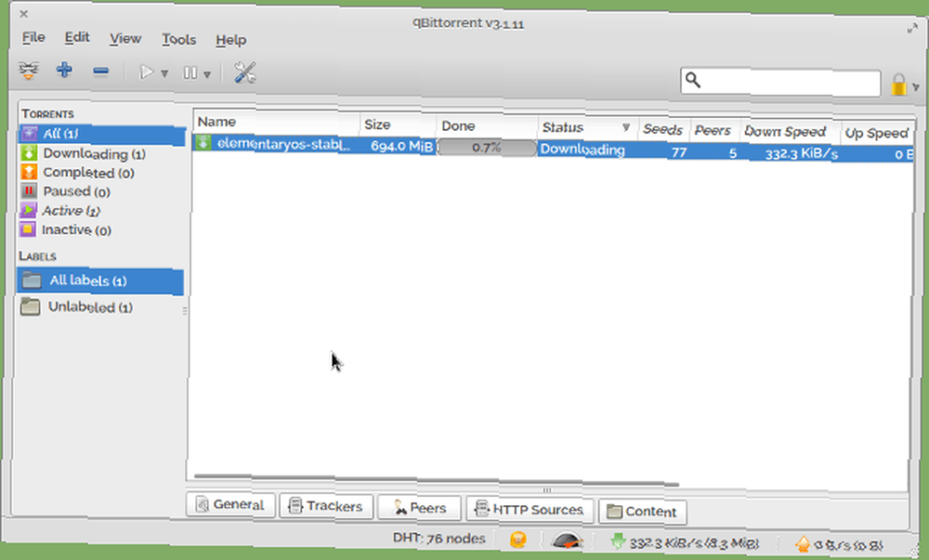929x560 pixels.
Task: Open the File menu
Action: tap(33, 37)
